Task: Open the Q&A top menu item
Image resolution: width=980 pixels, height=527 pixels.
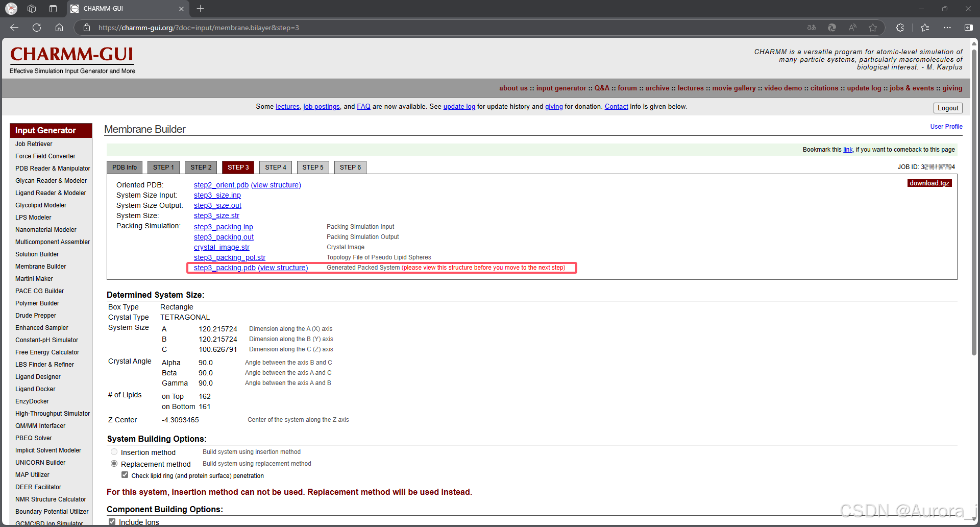Action: pos(602,88)
